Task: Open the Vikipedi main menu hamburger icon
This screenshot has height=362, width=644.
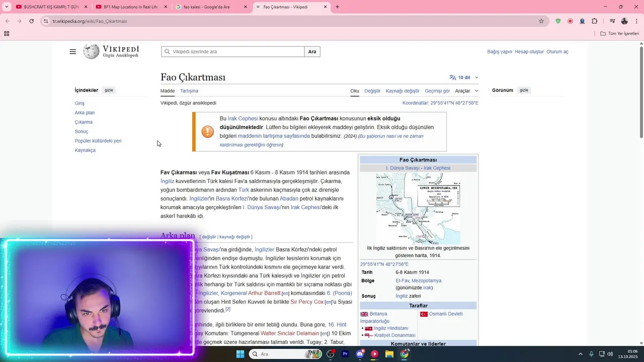Action: tap(73, 52)
